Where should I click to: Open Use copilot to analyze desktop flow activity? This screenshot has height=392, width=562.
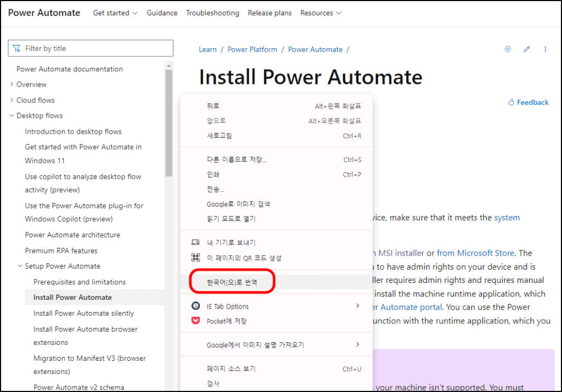point(83,183)
